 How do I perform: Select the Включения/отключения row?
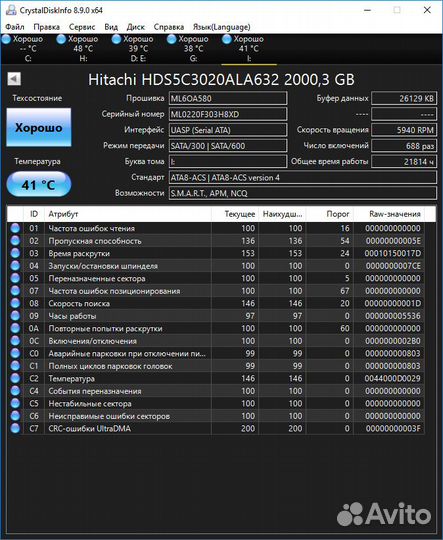point(216,341)
